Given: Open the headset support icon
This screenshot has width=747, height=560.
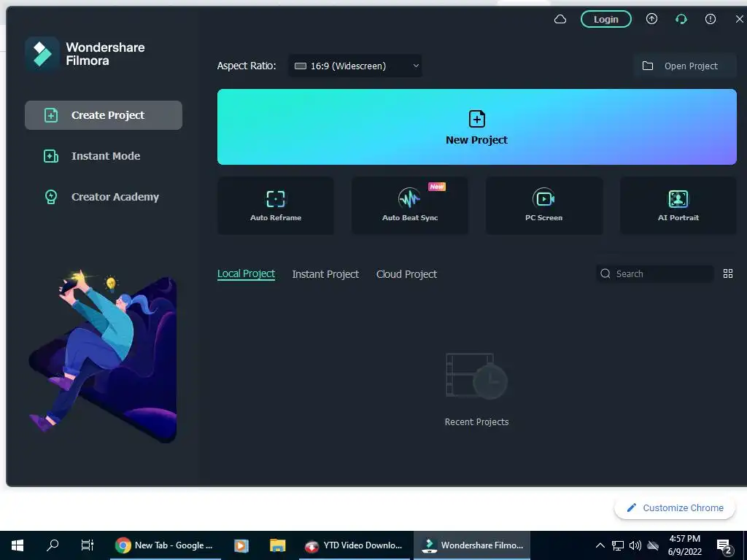Looking at the screenshot, I should (681, 19).
